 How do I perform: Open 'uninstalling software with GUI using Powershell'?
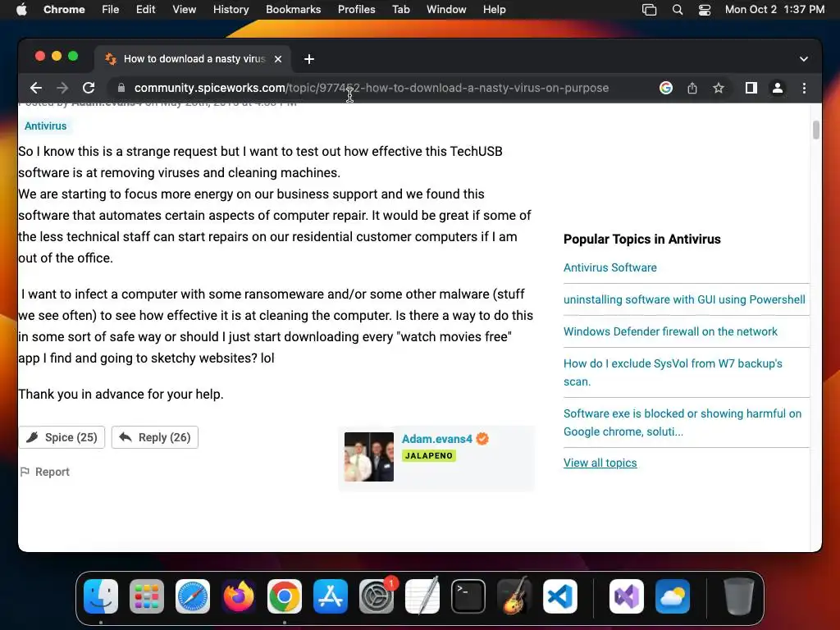[x=684, y=299]
